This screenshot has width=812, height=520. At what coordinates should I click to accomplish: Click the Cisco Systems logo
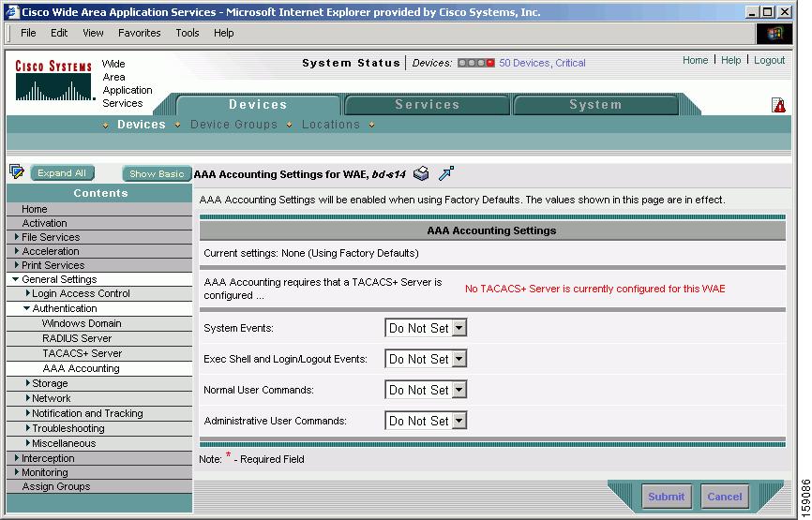[x=53, y=81]
